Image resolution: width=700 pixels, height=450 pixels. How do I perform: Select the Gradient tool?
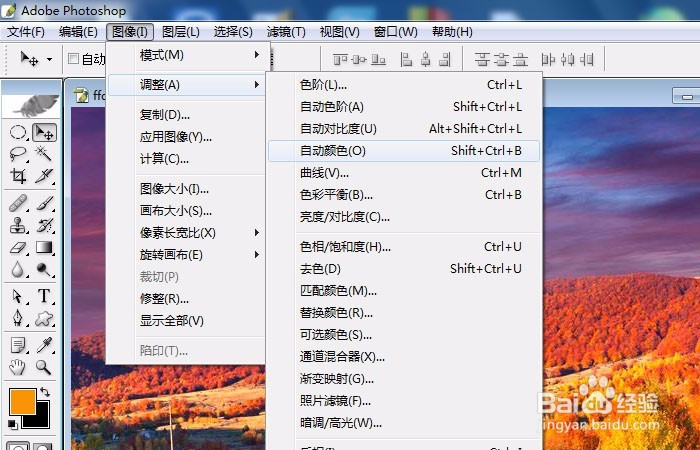click(x=44, y=247)
